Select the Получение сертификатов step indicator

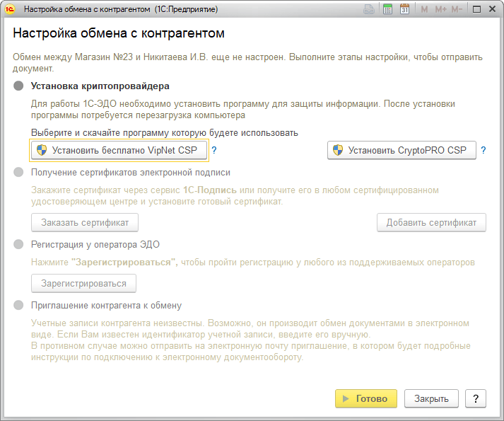(x=18, y=172)
